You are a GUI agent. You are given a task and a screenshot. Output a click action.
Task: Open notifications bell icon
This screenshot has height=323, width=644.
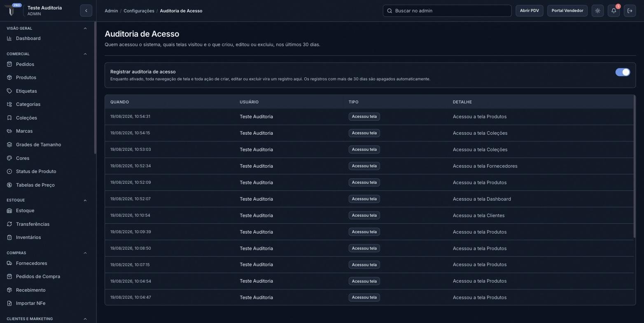click(x=614, y=11)
